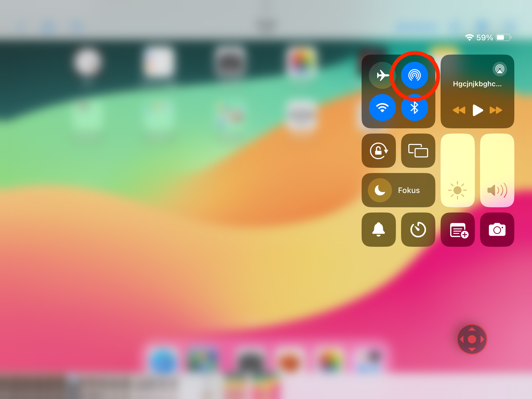Open the Fokus mode selector
This screenshot has height=399, width=532.
[x=409, y=190]
